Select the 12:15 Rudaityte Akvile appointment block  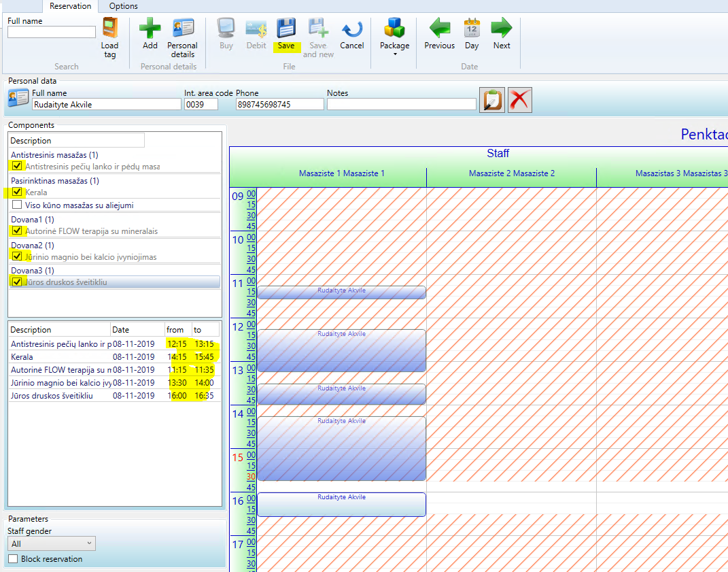[342, 350]
